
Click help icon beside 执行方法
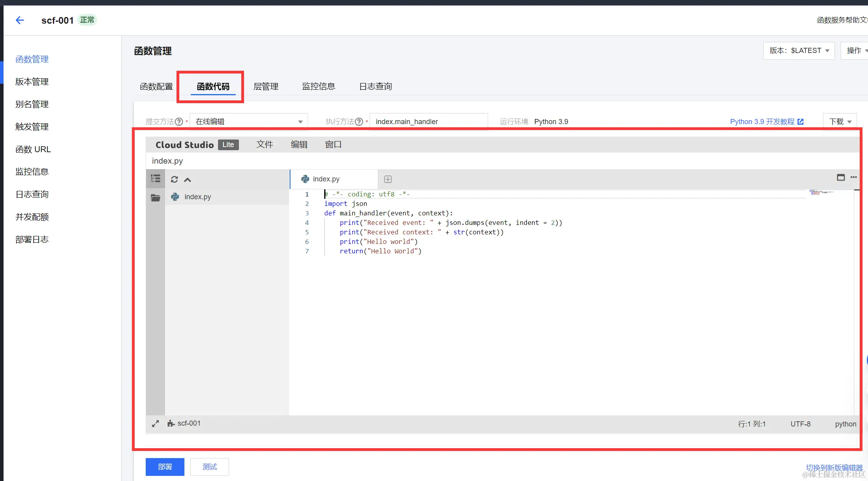coord(359,122)
